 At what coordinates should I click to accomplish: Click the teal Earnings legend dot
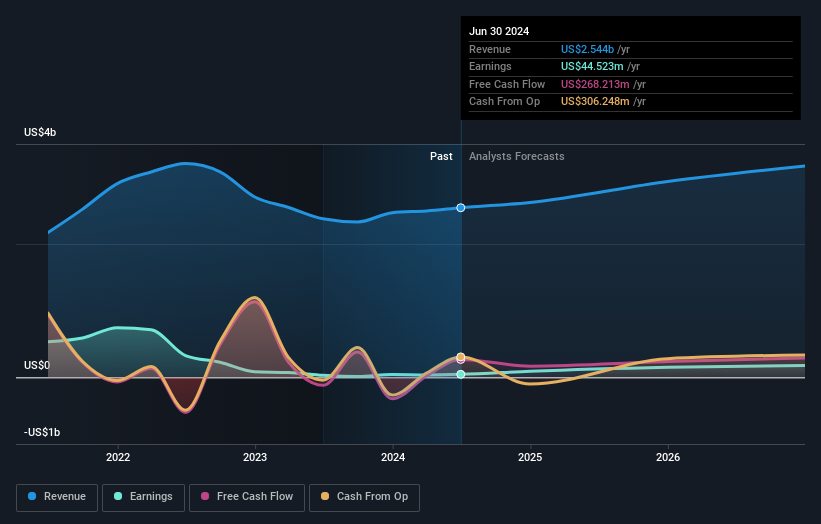click(118, 496)
